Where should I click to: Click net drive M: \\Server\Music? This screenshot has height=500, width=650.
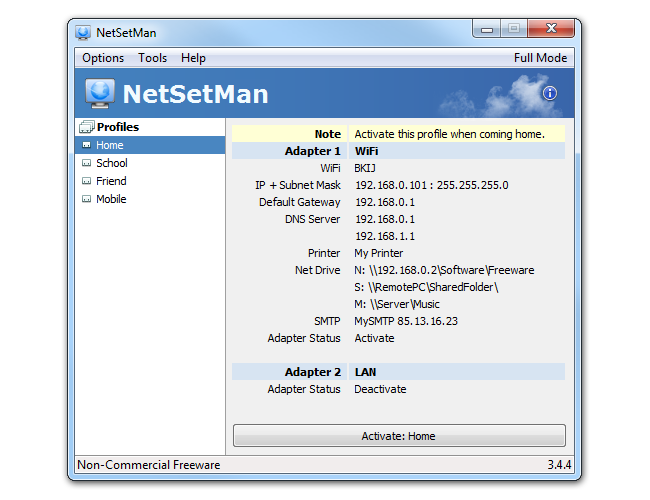tap(397, 304)
